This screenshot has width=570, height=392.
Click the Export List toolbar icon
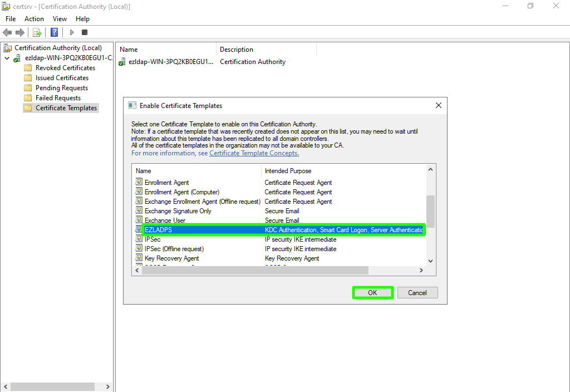[x=37, y=32]
